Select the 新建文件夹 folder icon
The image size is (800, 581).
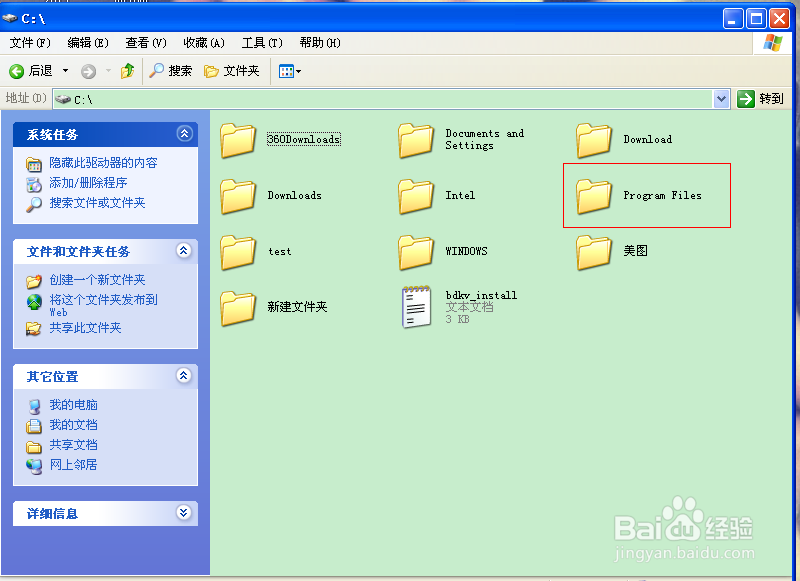pyautogui.click(x=238, y=308)
